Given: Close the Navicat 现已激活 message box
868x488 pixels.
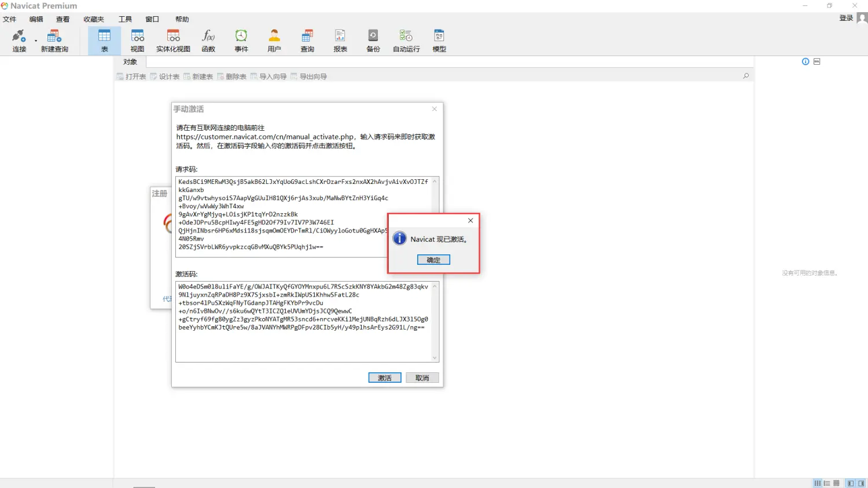Looking at the screenshot, I should [x=470, y=220].
